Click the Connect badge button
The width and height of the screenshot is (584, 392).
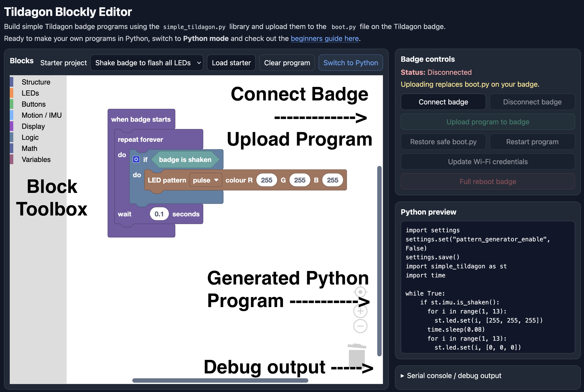click(443, 102)
